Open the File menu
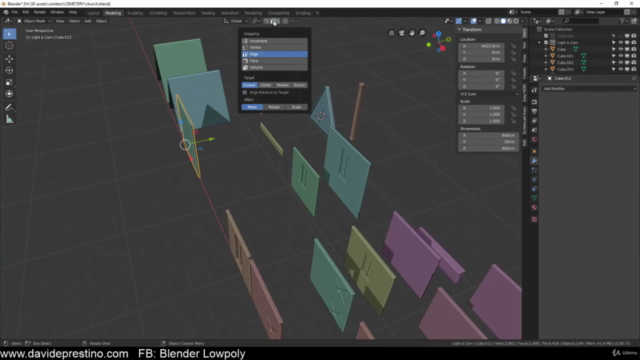Image resolution: width=640 pixels, height=360 pixels. point(15,12)
